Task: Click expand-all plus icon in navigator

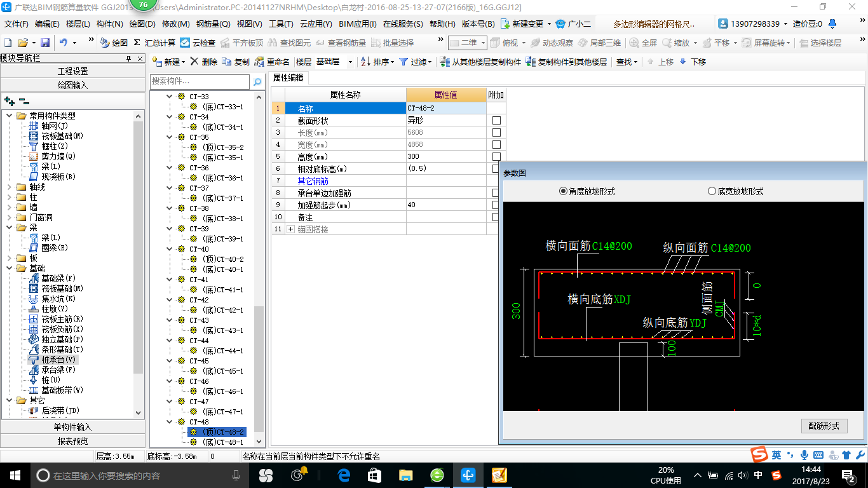Action: click(x=9, y=101)
